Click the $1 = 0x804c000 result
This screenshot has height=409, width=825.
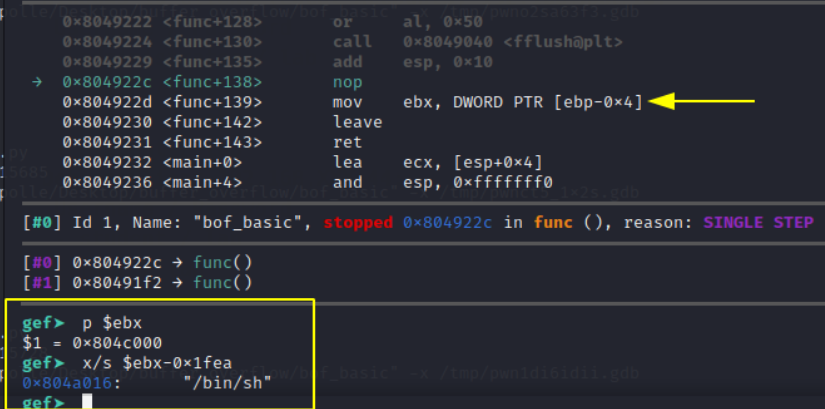coord(92,343)
